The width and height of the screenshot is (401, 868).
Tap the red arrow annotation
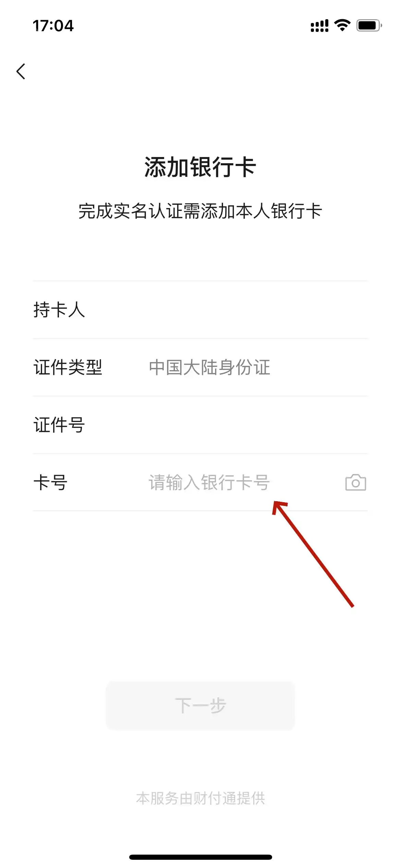click(x=313, y=554)
